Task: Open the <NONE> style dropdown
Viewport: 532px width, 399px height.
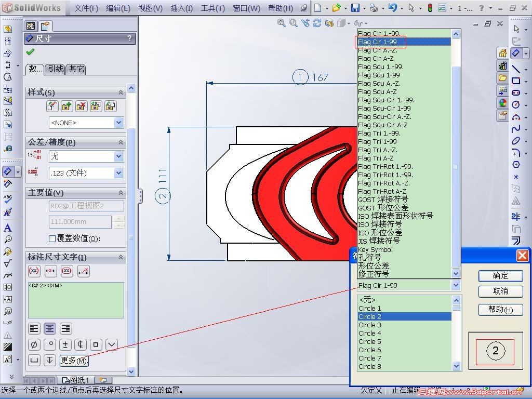Action: [x=119, y=123]
